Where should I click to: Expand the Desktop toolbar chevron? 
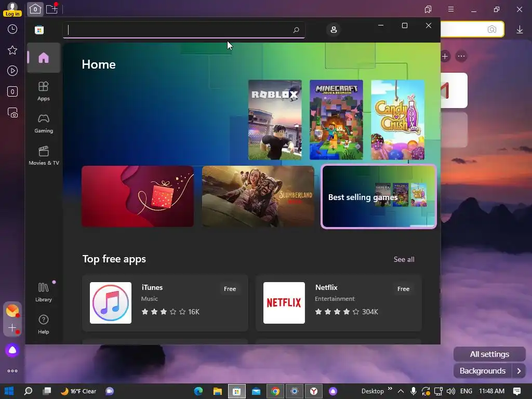[x=390, y=389]
